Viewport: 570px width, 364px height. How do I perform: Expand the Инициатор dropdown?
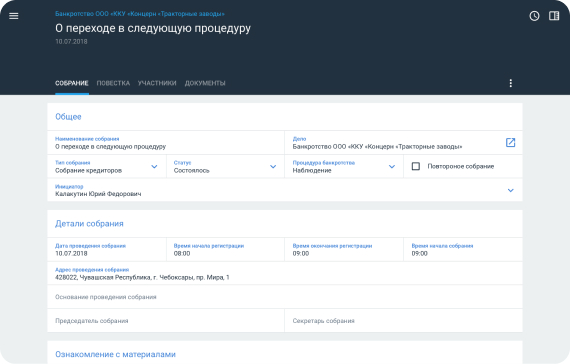click(x=510, y=190)
